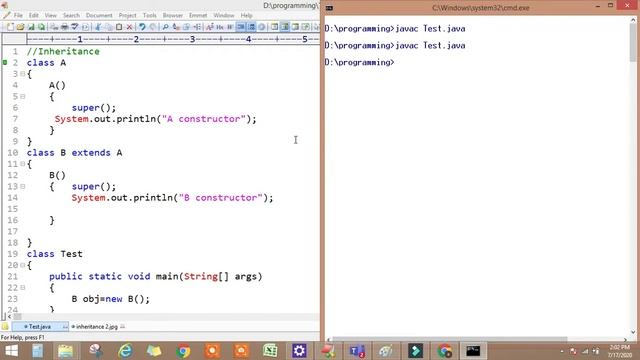
Task: Collapse the fold marker at line 20
Action: [x=23, y=265]
